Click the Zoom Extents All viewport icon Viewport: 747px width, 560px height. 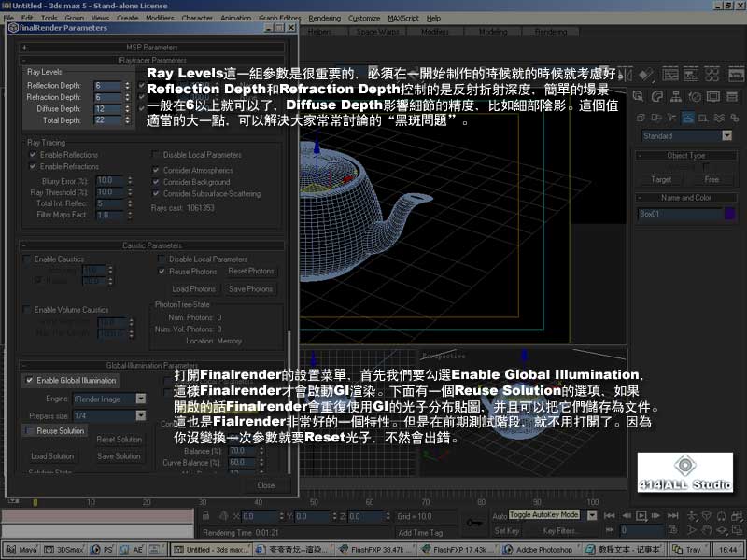(737, 516)
